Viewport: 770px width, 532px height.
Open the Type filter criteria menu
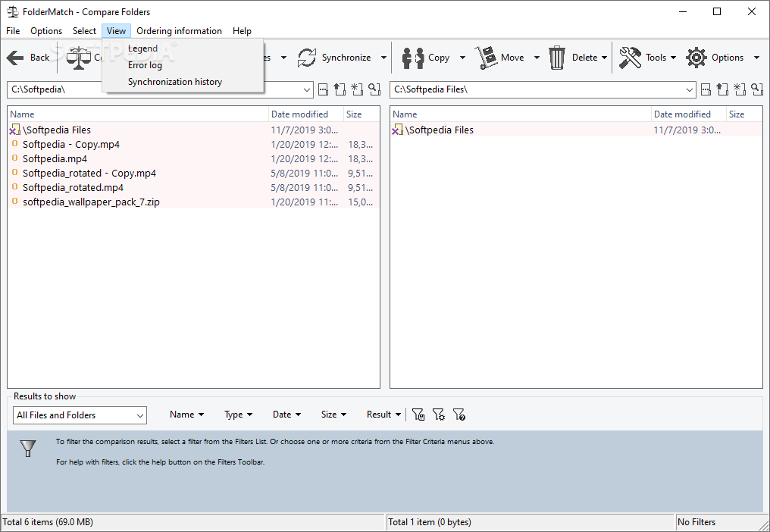coord(238,415)
